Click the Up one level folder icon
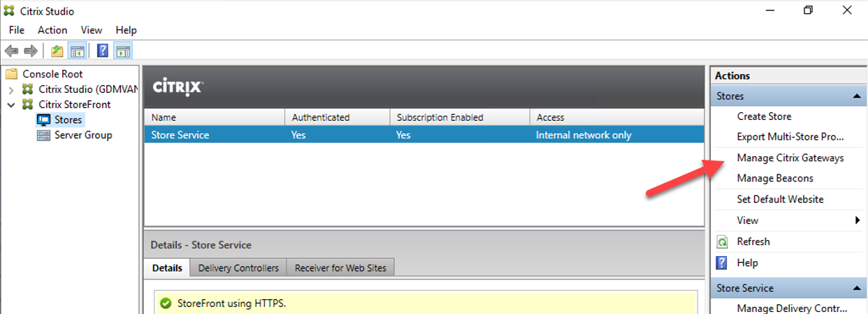The image size is (868, 314). [57, 51]
